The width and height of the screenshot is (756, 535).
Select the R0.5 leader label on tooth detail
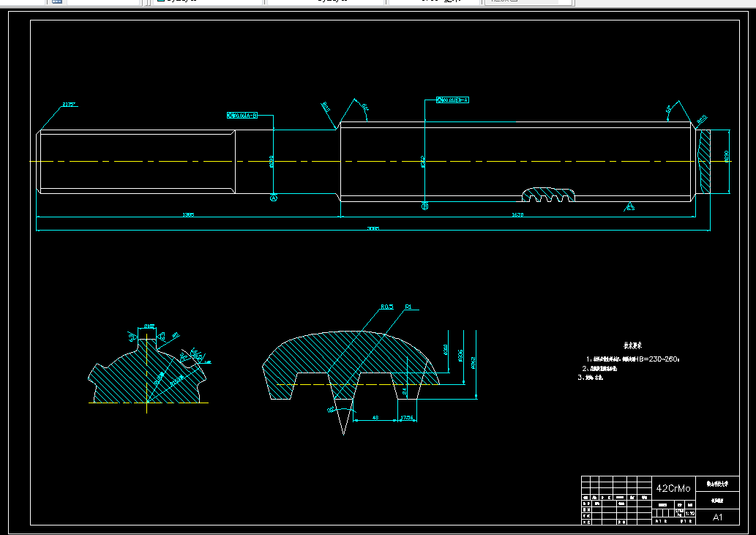(x=387, y=307)
